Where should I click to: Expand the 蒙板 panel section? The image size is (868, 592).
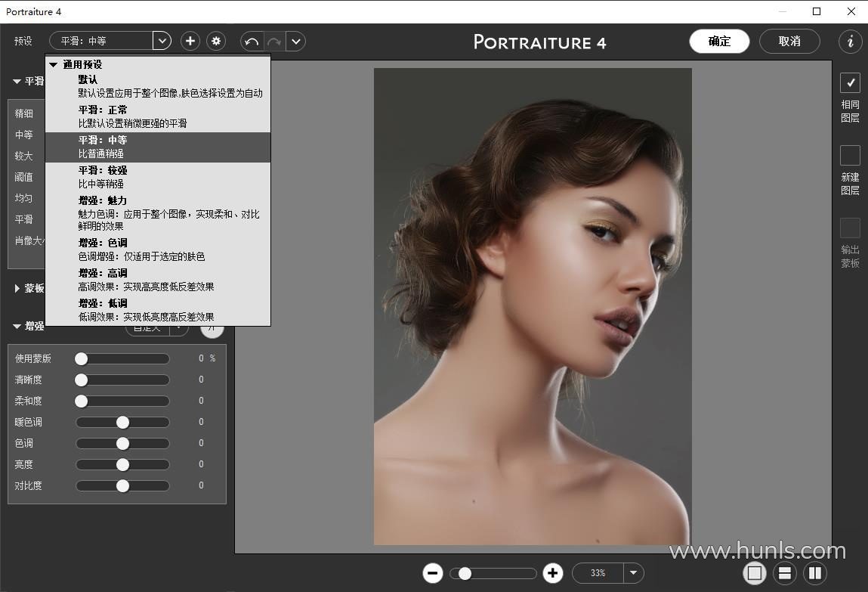click(x=18, y=288)
